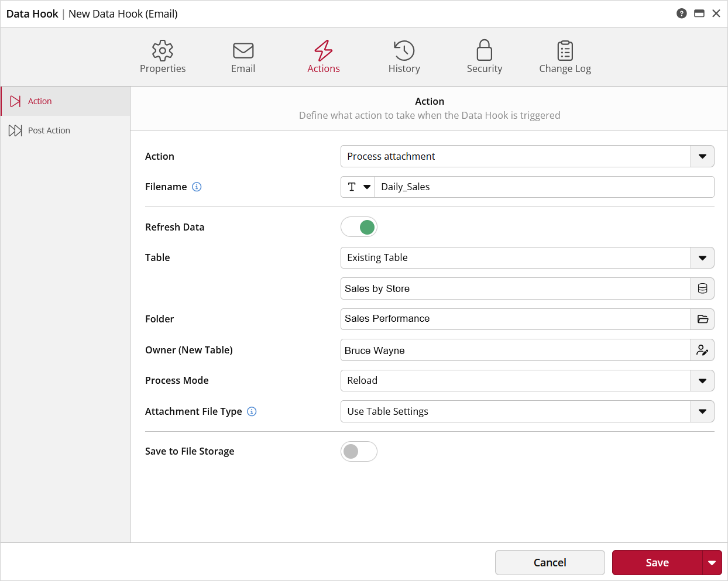
Task: Click the Cancel button
Action: coord(550,563)
